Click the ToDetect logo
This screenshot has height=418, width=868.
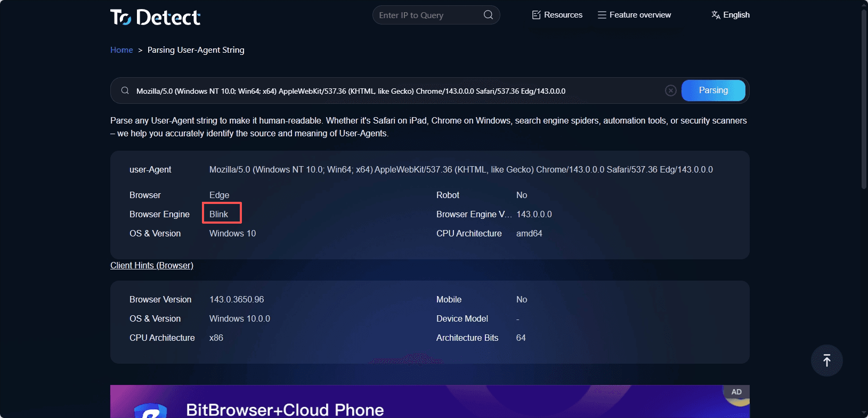[155, 17]
